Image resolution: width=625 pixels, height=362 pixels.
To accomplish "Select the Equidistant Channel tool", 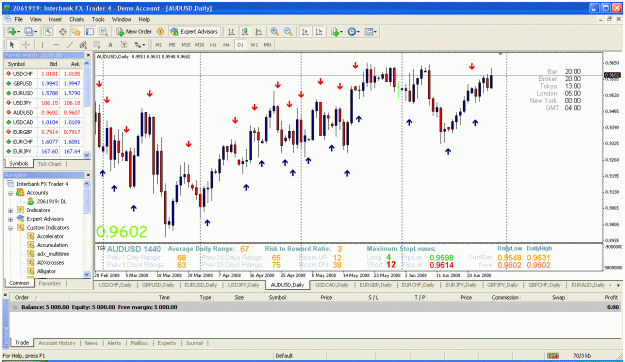I will tap(83, 45).
